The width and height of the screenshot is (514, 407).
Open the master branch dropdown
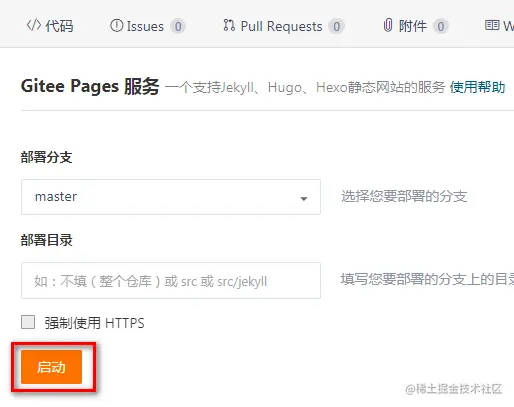pos(171,197)
